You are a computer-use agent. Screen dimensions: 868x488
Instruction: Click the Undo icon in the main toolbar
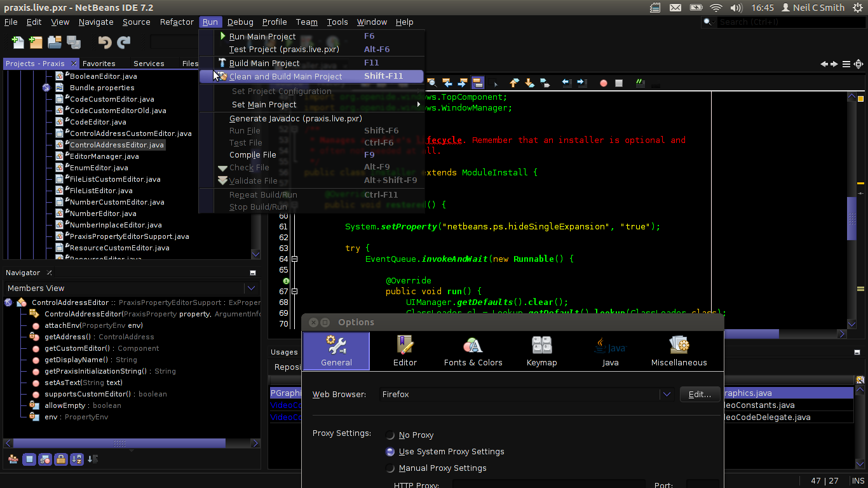coord(105,43)
